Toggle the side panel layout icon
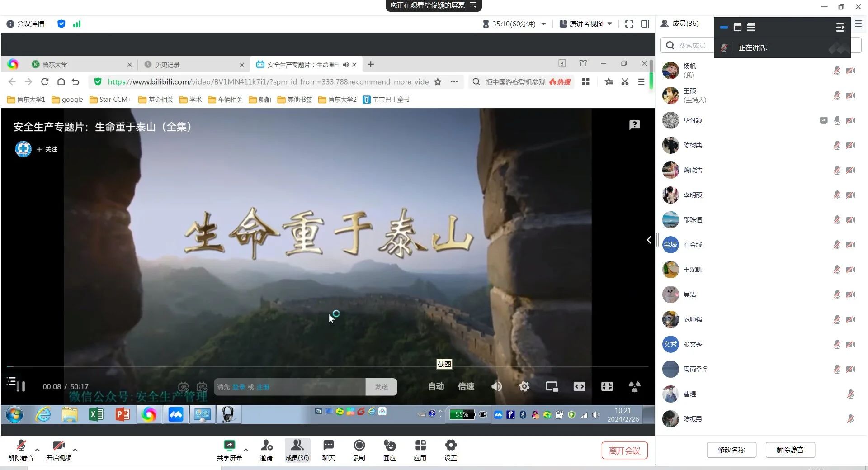The width and height of the screenshot is (868, 470). coord(645,24)
